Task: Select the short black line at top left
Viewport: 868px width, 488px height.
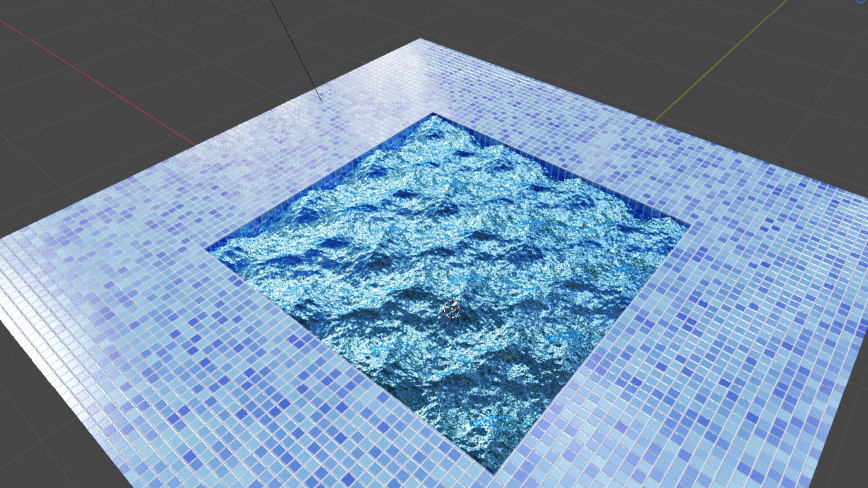Action: pos(154,12)
